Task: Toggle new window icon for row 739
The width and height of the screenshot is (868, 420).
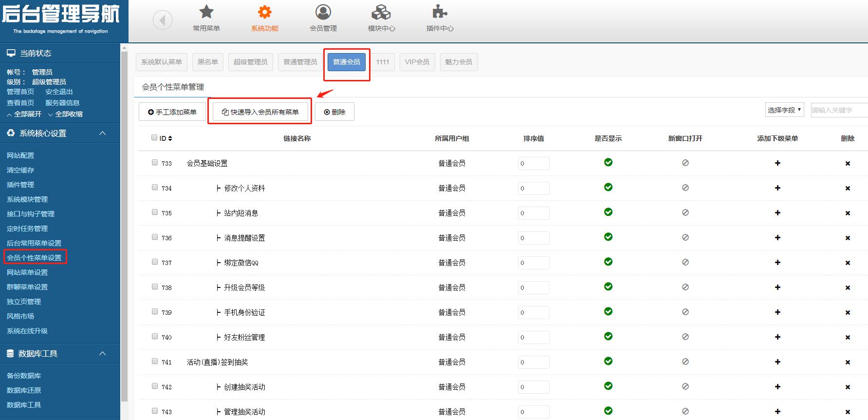Action: click(685, 312)
